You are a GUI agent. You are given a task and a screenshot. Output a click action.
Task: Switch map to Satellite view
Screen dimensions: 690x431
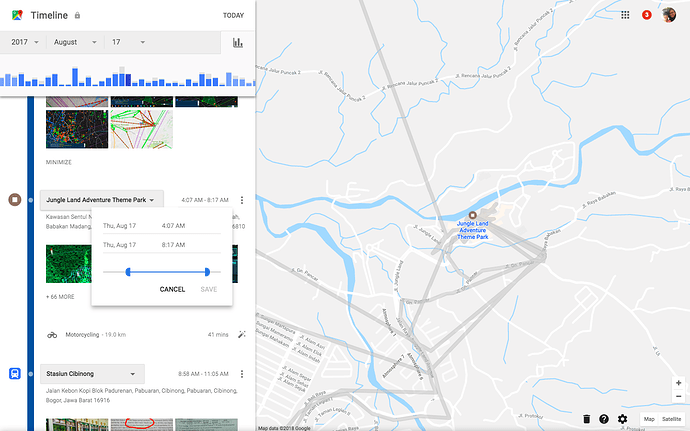pos(671,419)
